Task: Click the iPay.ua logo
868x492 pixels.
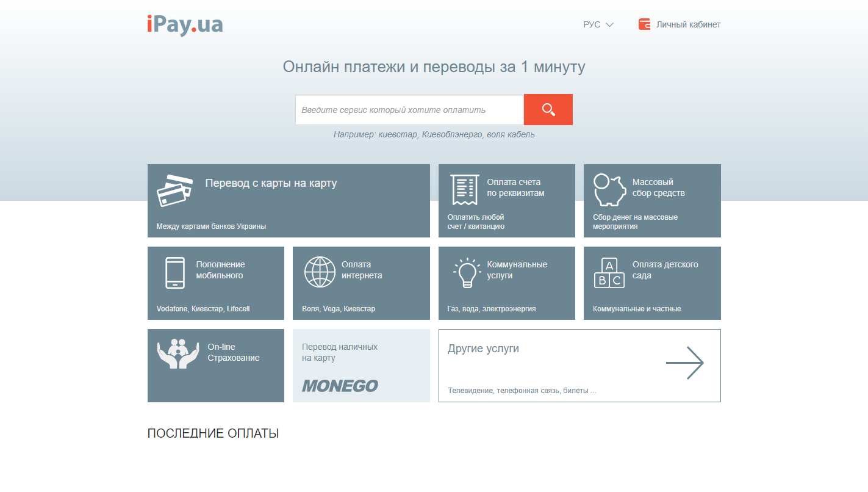Action: click(x=185, y=25)
